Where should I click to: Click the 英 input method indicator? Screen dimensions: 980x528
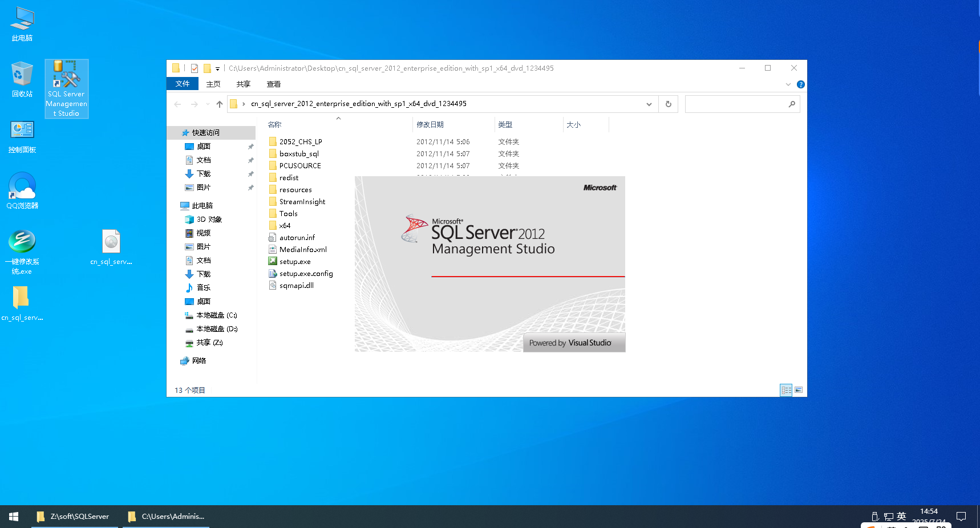coord(901,516)
